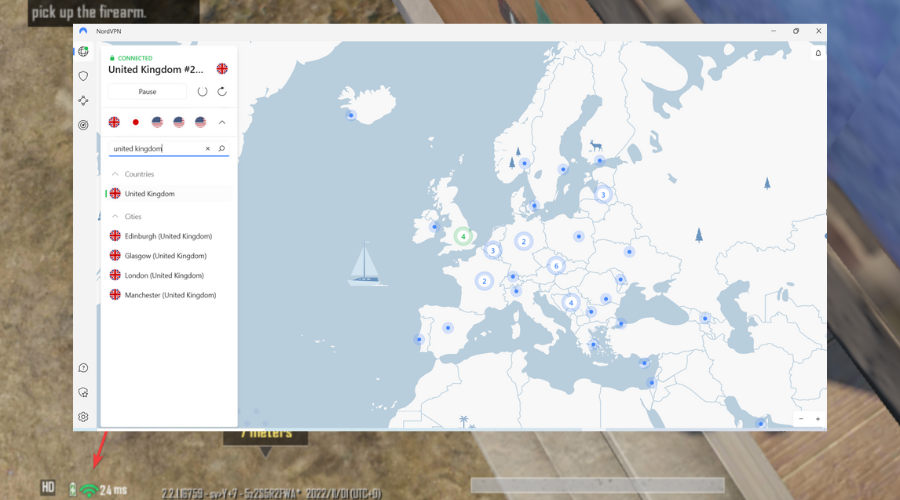
Task: Connect to Edinburgh (United Kingdom)
Action: pyautogui.click(x=169, y=236)
